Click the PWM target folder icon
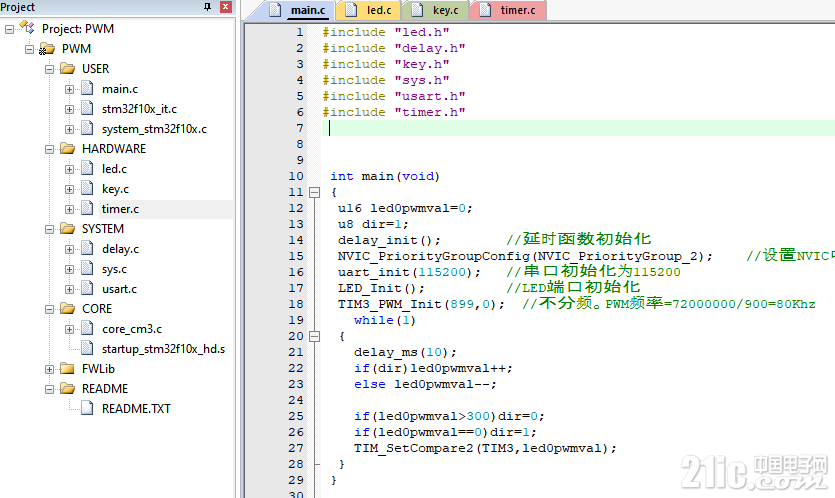Screen dimensions: 835x498 pyautogui.click(x=47, y=49)
